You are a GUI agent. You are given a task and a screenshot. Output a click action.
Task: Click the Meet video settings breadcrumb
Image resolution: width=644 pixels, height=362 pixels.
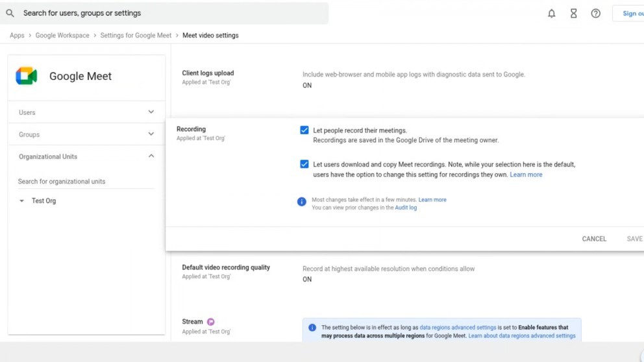pos(210,35)
